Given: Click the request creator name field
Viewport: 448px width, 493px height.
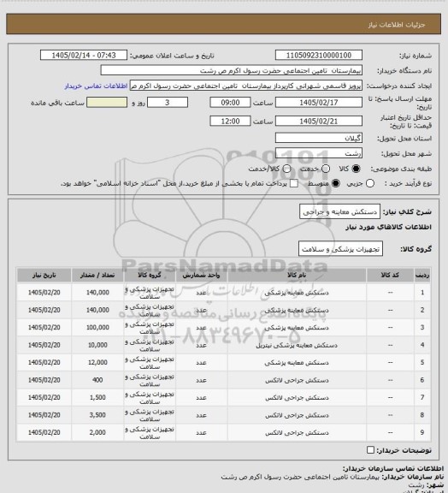Looking at the screenshot, I should [246, 86].
